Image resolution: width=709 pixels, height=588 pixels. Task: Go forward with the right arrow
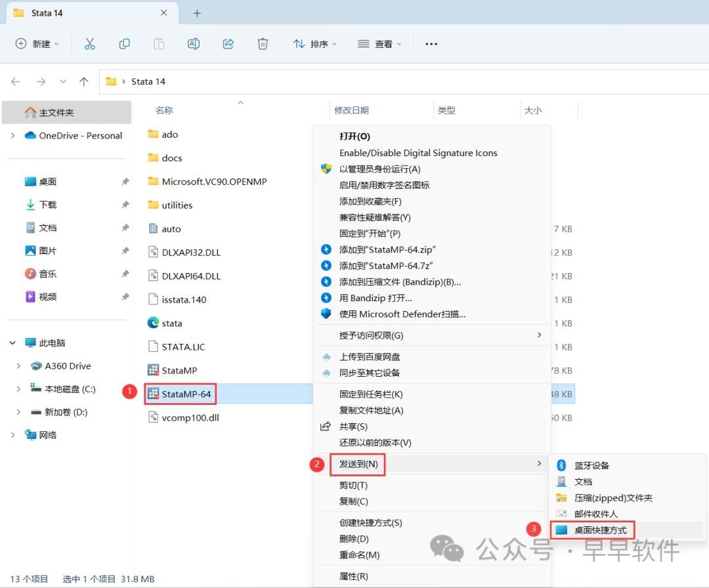click(x=41, y=82)
